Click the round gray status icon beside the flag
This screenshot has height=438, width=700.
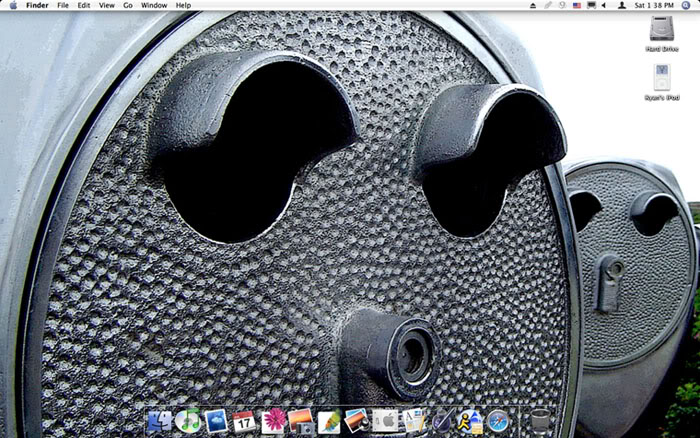[x=562, y=5]
